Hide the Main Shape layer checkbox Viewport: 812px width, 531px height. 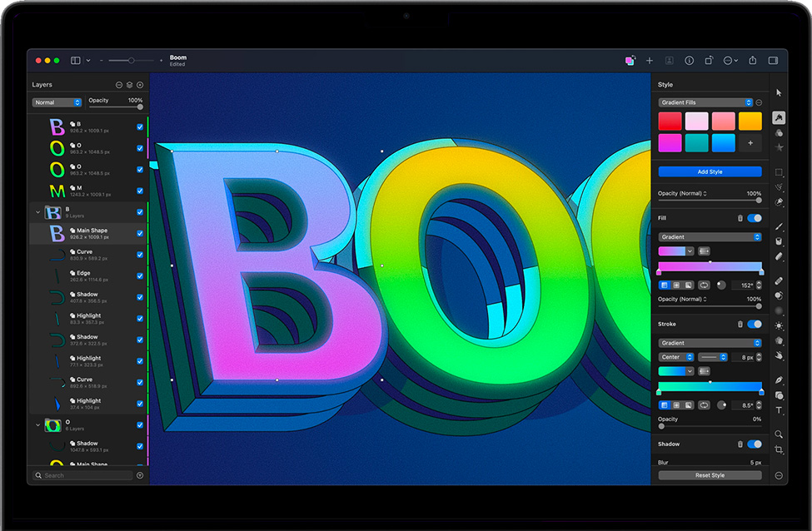click(x=140, y=233)
